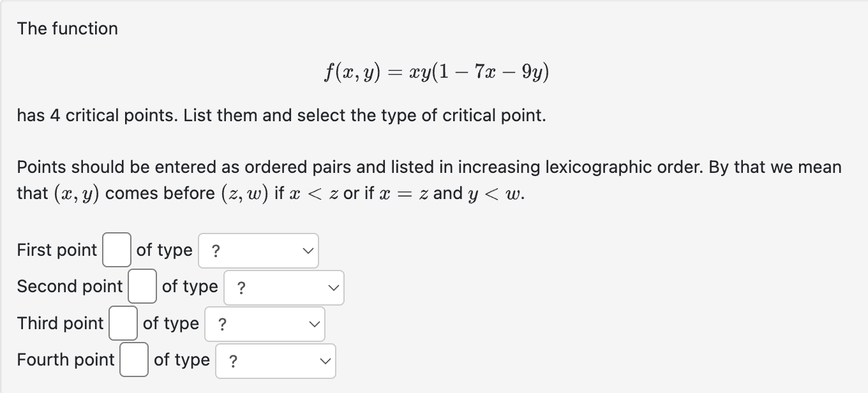Screen dimensions: 868x393
Task: Click the Third point answer box
Action: click(x=123, y=323)
